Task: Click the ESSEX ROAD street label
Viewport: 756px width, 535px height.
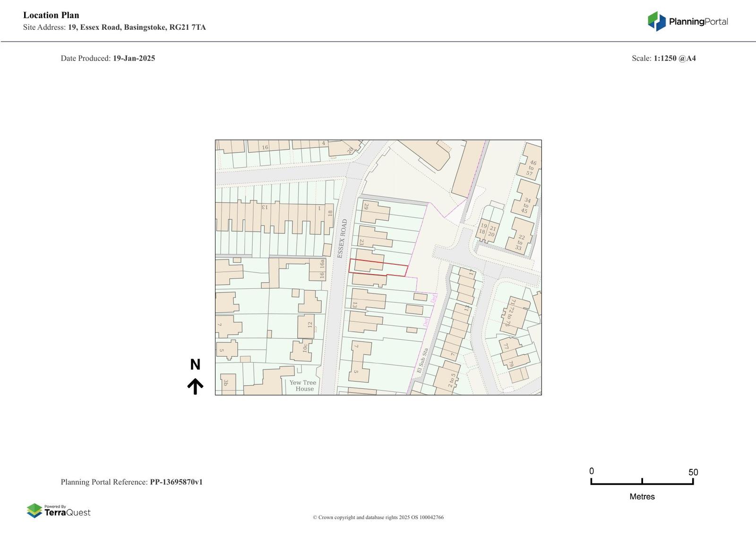Action: 342,238
